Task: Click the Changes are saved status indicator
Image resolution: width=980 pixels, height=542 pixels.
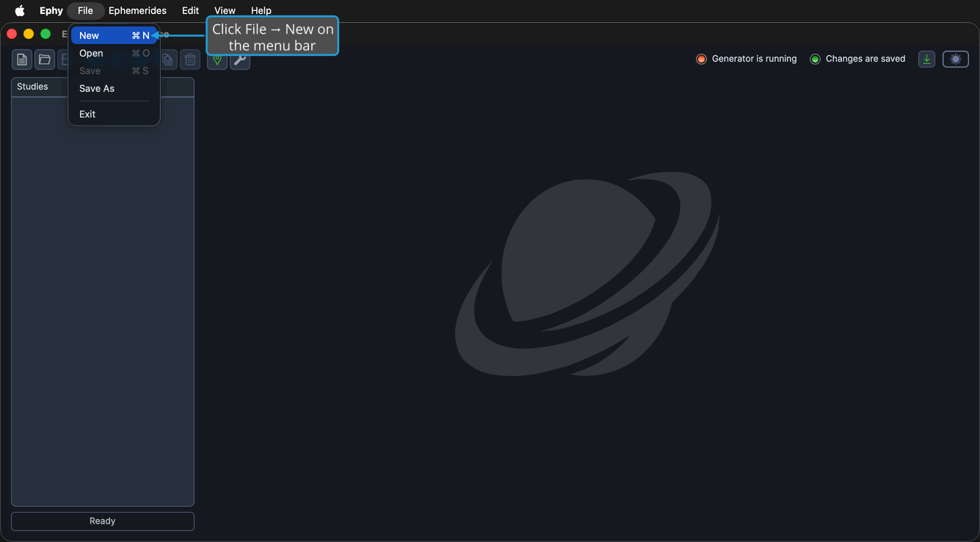Action: (857, 59)
